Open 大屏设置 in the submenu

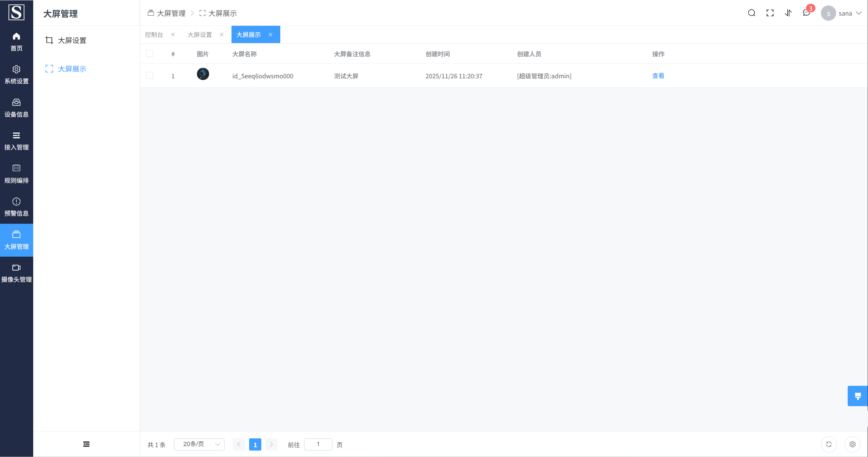pos(72,40)
